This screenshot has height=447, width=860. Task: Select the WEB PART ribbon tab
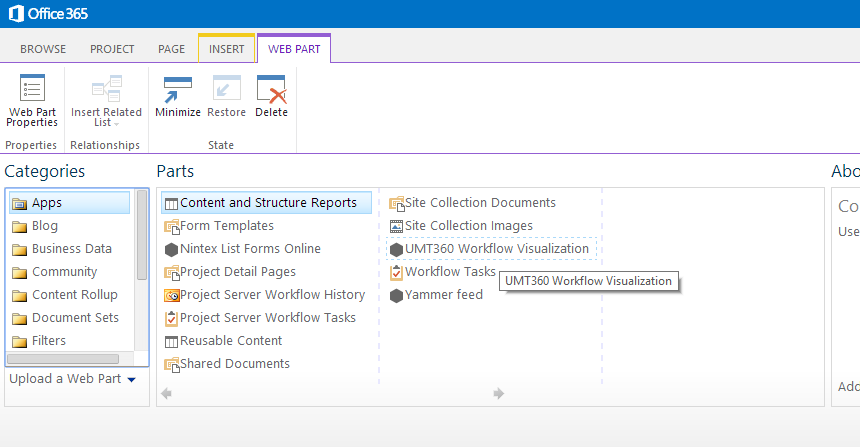[294, 49]
